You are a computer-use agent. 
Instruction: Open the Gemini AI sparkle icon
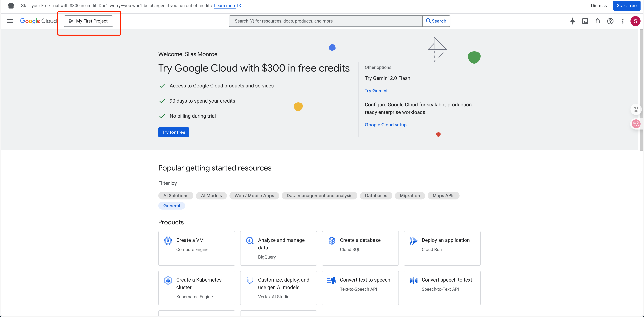(572, 21)
